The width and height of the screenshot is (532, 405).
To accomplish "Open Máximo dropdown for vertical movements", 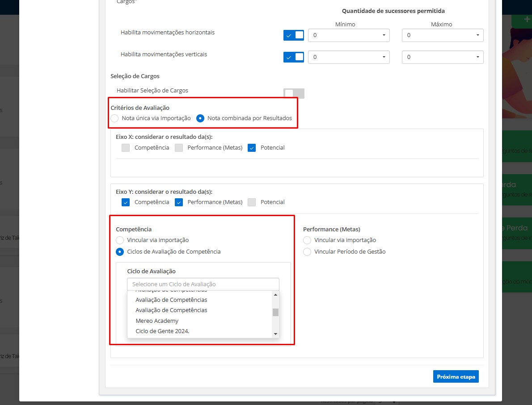I will (442, 57).
